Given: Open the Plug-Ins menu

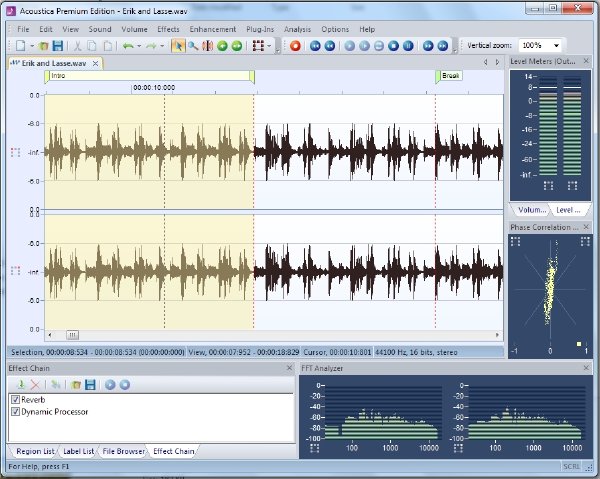Looking at the screenshot, I should [x=260, y=29].
